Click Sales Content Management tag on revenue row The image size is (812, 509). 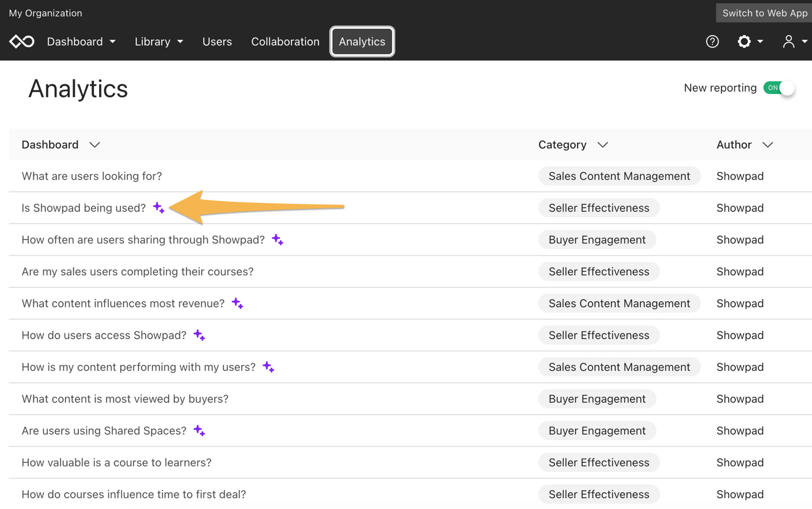619,303
